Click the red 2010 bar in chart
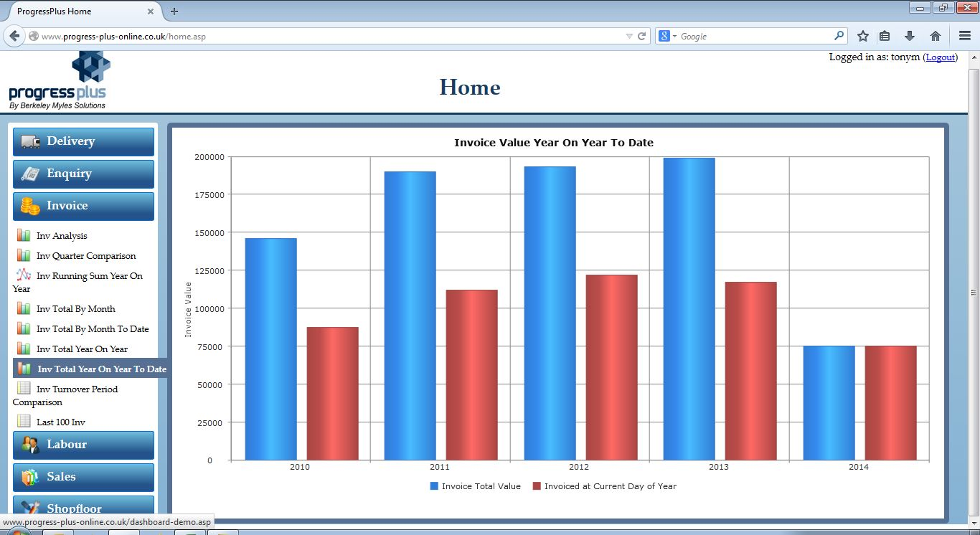 (332, 394)
